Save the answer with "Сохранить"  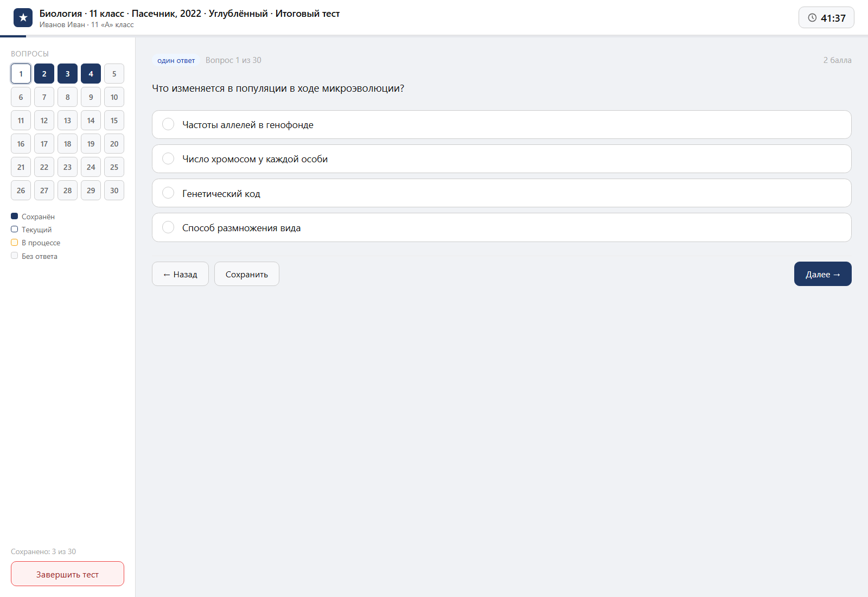point(247,274)
